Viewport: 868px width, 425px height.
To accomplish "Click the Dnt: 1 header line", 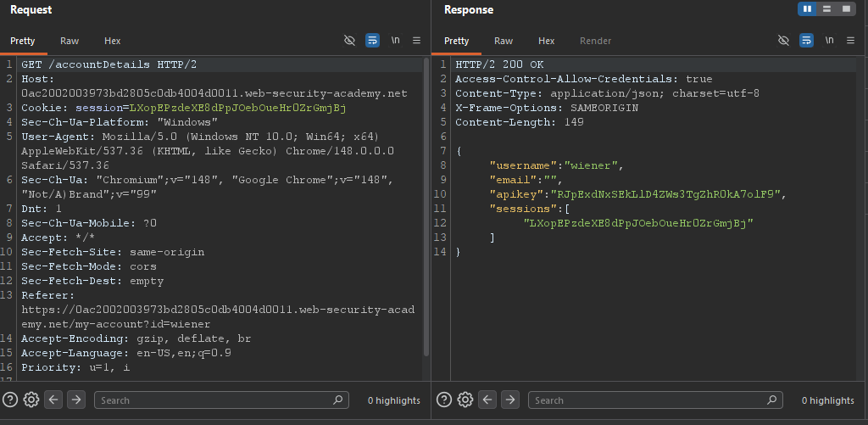I will pos(42,209).
